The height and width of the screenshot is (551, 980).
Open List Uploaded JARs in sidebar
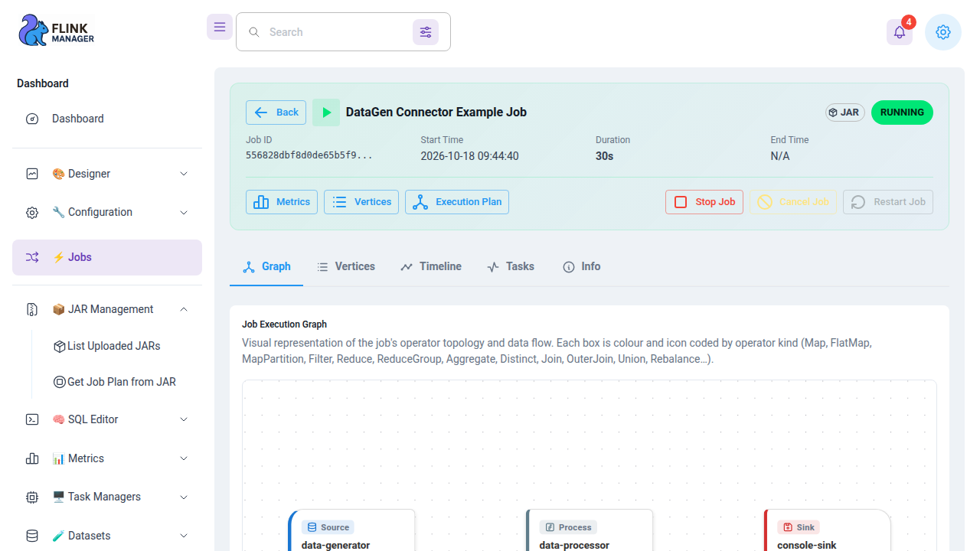[107, 346]
